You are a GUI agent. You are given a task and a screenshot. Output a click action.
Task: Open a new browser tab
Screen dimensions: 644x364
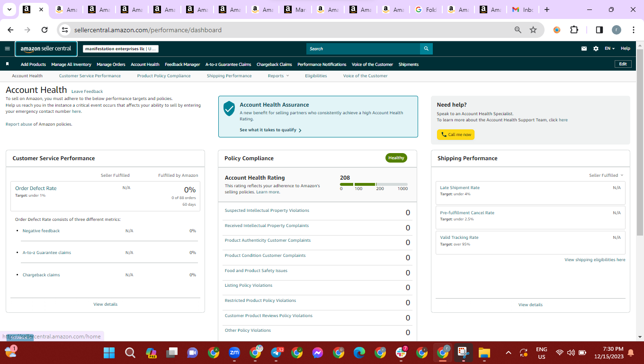tap(547, 9)
